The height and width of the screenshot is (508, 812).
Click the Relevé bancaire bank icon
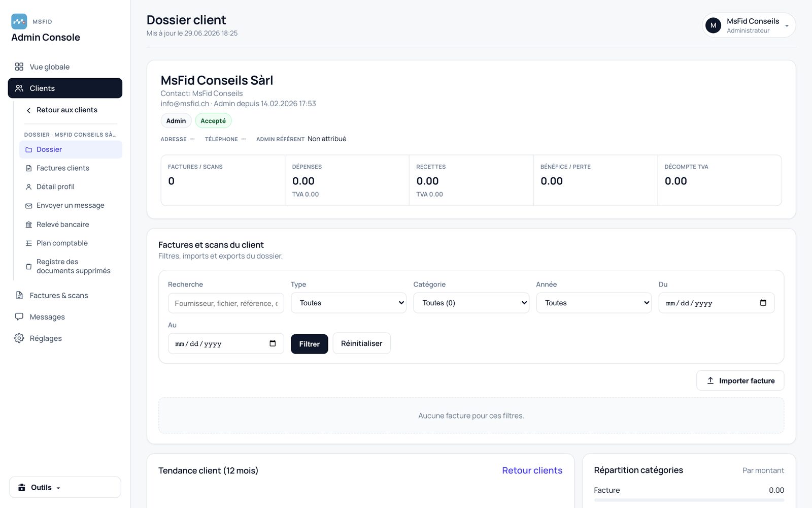(x=29, y=225)
